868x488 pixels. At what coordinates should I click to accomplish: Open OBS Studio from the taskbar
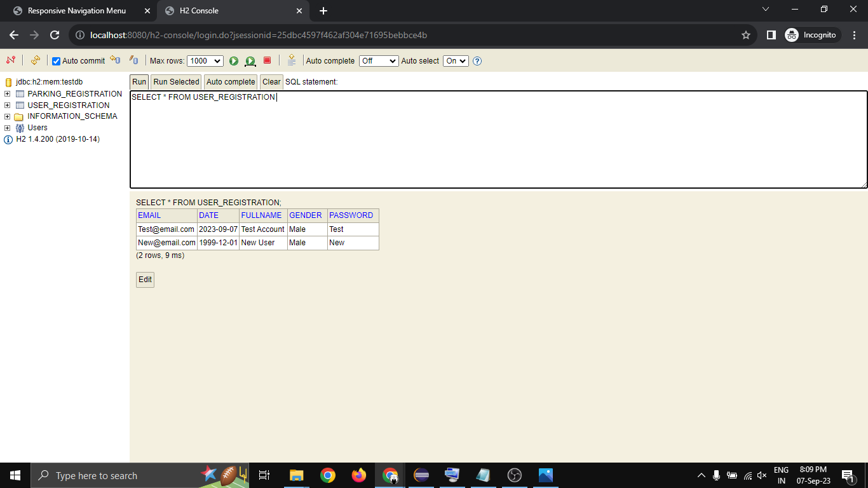click(x=515, y=475)
